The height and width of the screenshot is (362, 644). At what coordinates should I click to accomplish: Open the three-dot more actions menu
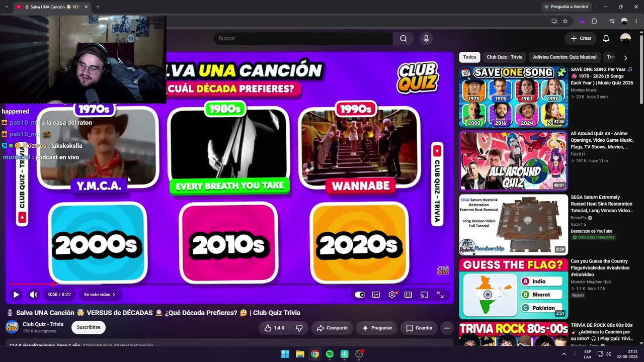pyautogui.click(x=447, y=328)
